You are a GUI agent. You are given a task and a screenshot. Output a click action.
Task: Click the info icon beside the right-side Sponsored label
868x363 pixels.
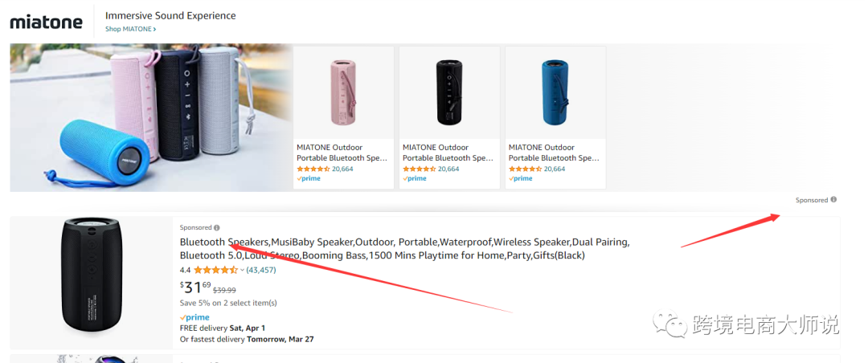(833, 200)
